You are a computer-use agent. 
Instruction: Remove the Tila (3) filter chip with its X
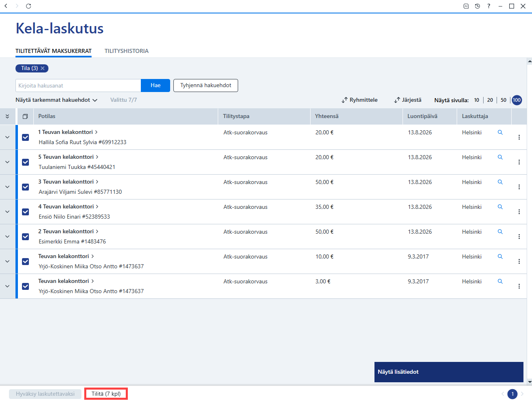pyautogui.click(x=43, y=68)
